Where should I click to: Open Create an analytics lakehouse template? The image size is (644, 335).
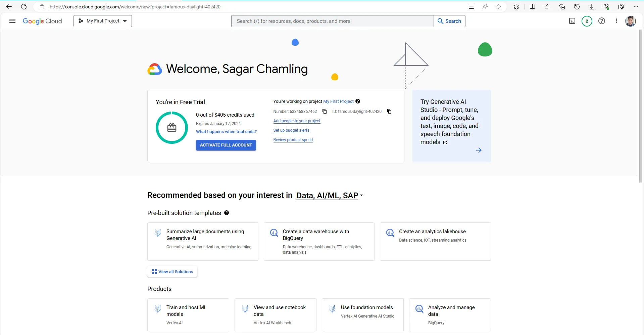point(435,242)
